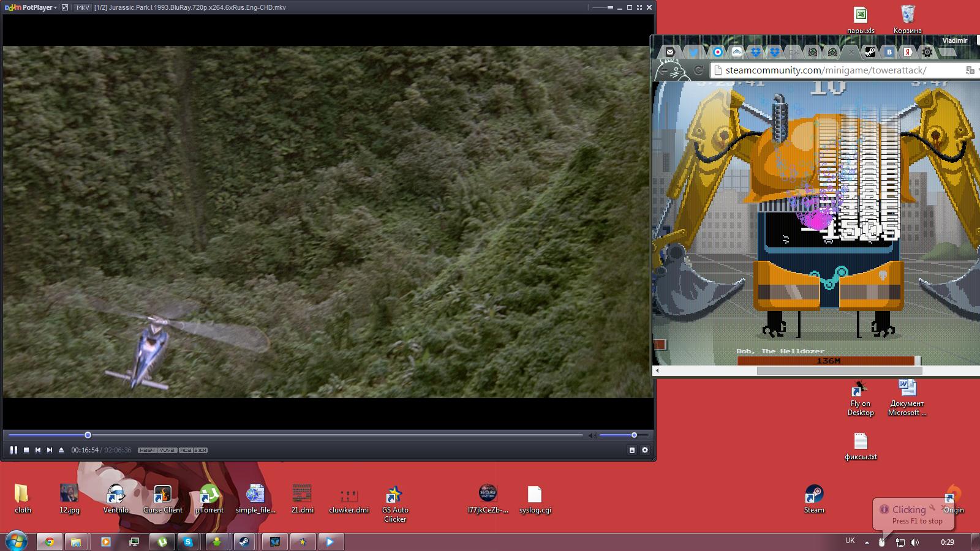This screenshot has height=551, width=980.
Task: Click the YUV2 colorspace badge
Action: click(x=167, y=450)
